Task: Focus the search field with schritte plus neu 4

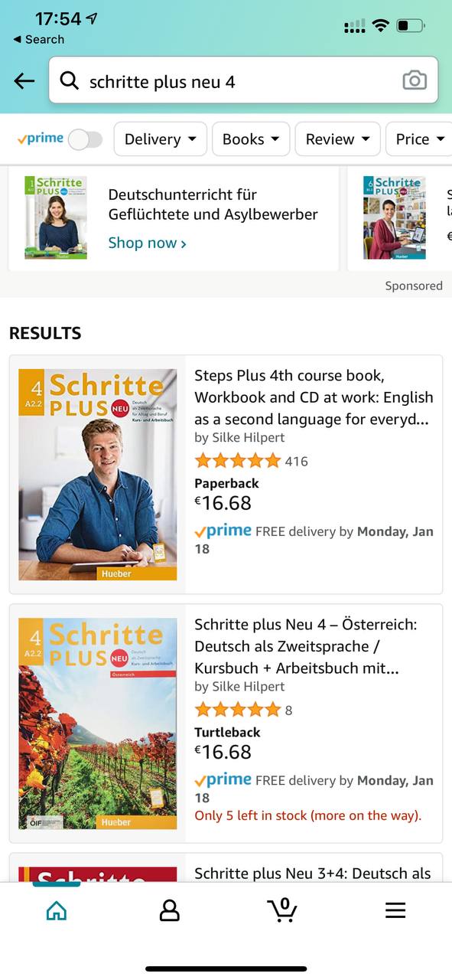Action: point(243,80)
